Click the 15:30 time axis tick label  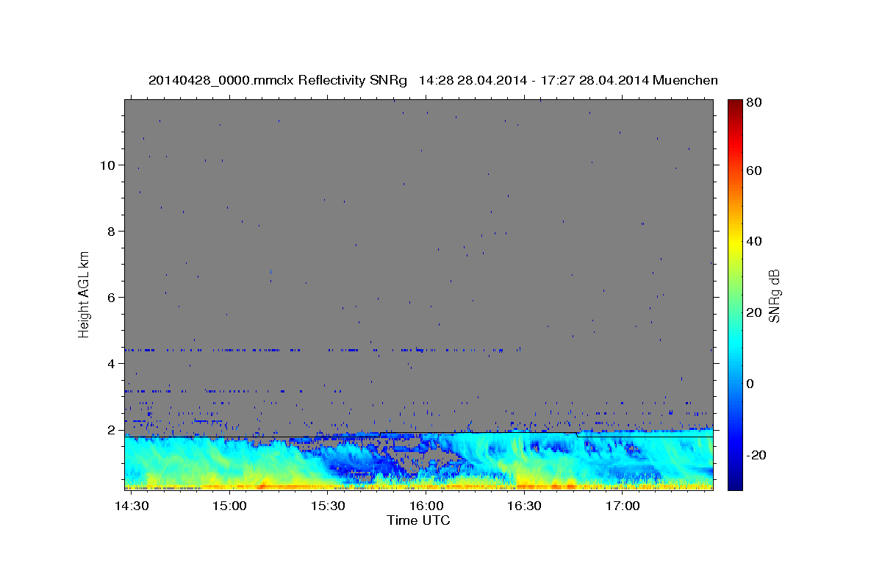coord(329,506)
